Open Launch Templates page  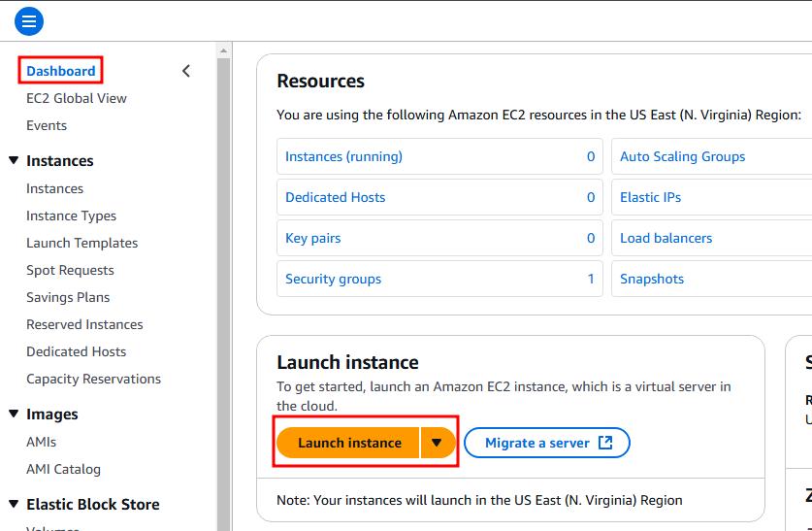click(x=82, y=243)
